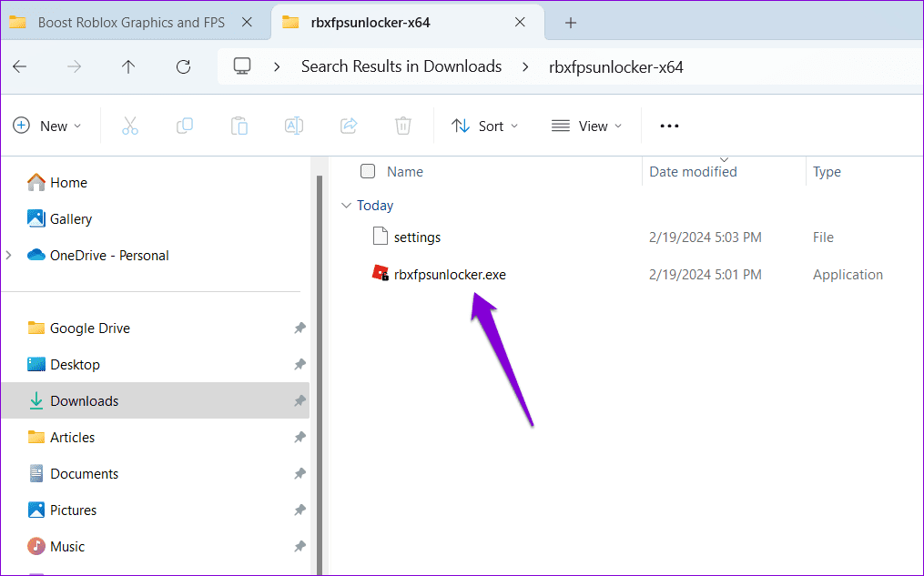The image size is (924, 576).
Task: Click the Rename icon in toolbar
Action: coord(293,126)
